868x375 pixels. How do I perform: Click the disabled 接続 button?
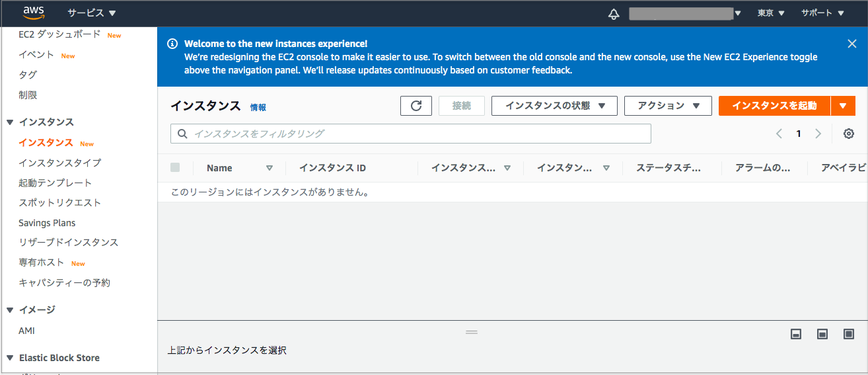[462, 106]
